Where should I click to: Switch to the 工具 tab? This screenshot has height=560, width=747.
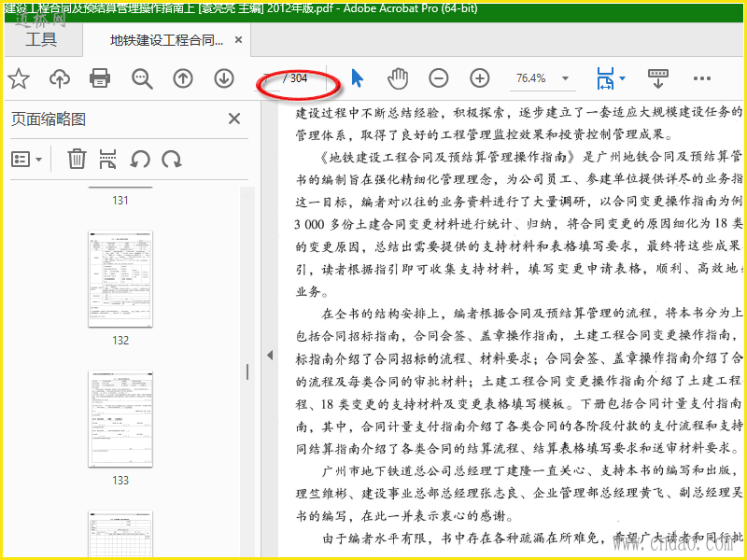click(x=41, y=39)
